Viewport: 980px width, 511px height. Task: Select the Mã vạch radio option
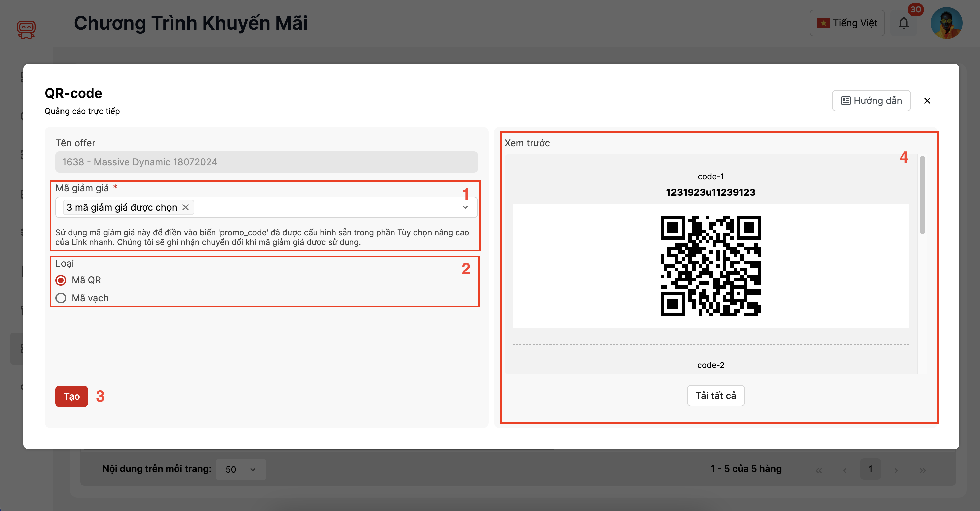coord(61,298)
